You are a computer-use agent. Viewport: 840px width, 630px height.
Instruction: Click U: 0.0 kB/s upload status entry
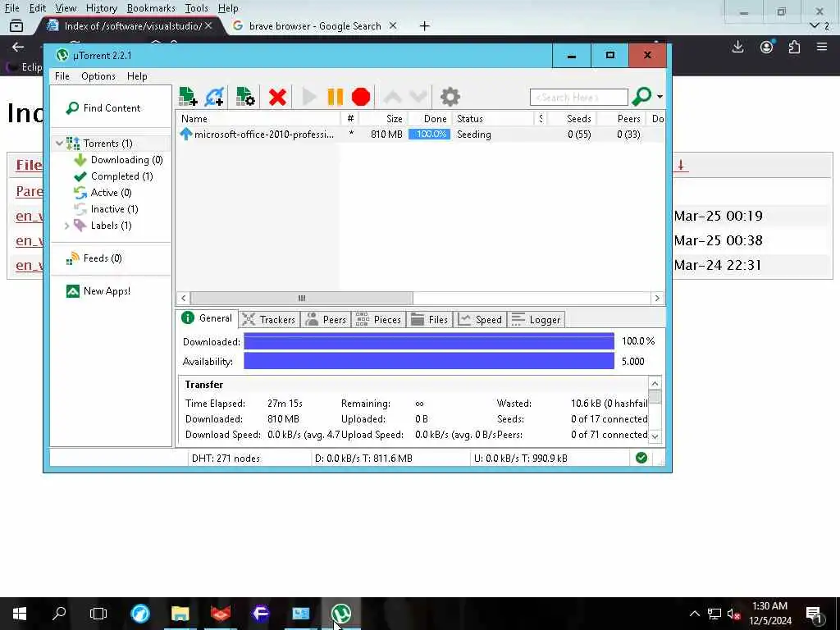pos(520,459)
